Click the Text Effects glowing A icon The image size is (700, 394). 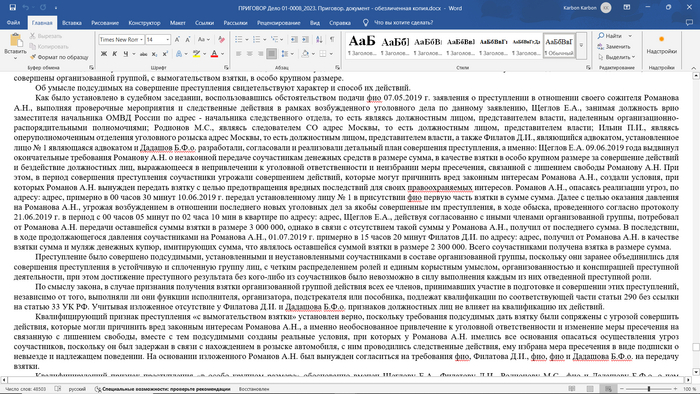(x=179, y=54)
